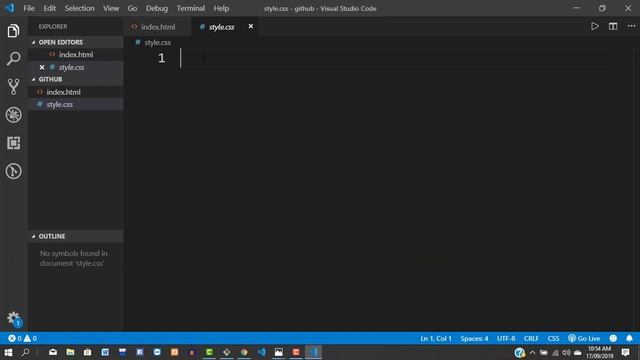Open the Debug view (crossed-out bug icon)

point(13,115)
